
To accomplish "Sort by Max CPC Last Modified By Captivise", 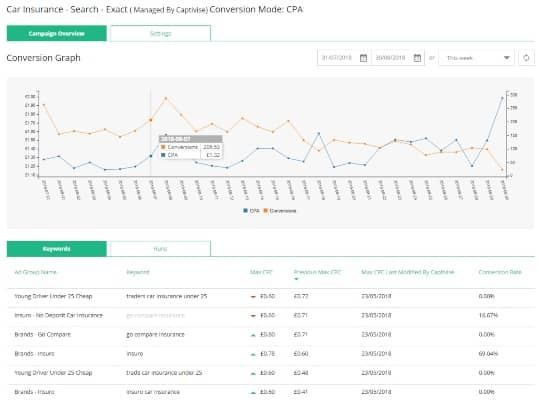I will pos(407,272).
